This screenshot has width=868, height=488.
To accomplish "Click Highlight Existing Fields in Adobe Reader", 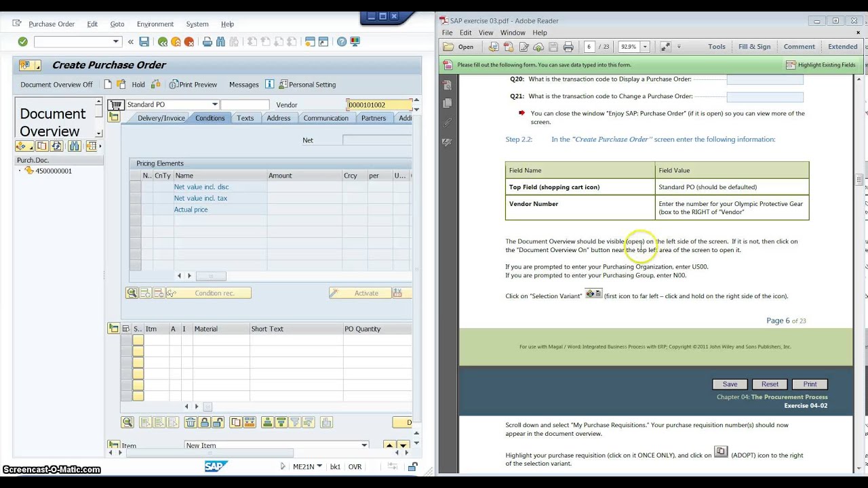I will point(821,65).
